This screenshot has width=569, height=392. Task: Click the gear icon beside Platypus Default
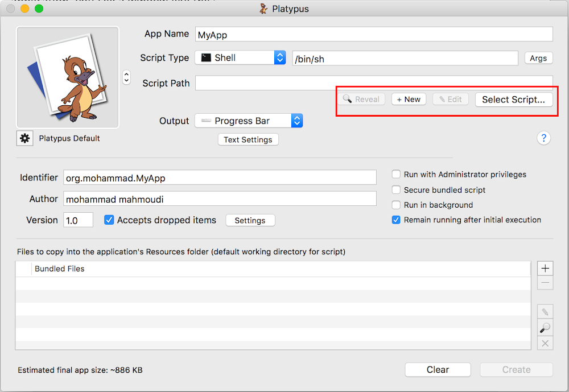(x=24, y=138)
